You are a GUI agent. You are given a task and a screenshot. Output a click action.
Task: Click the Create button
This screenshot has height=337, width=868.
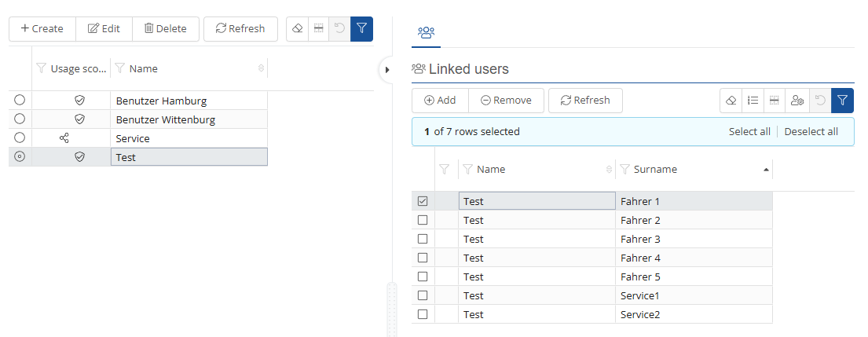(x=42, y=29)
